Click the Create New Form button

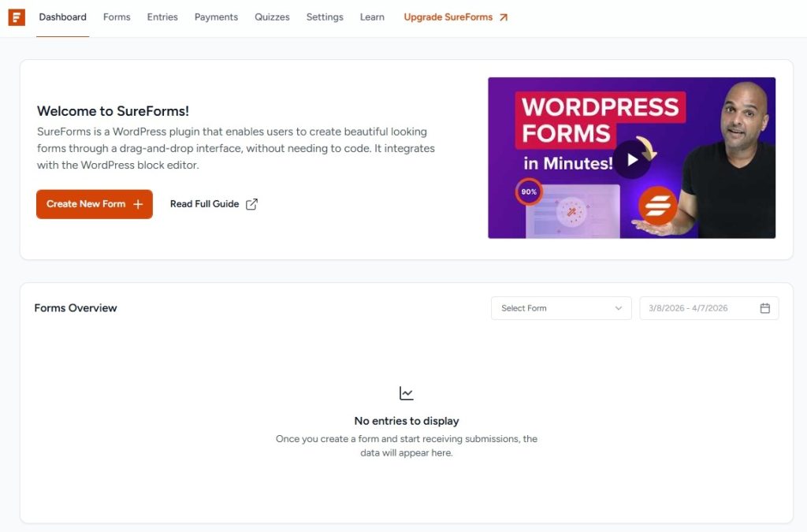coord(95,204)
